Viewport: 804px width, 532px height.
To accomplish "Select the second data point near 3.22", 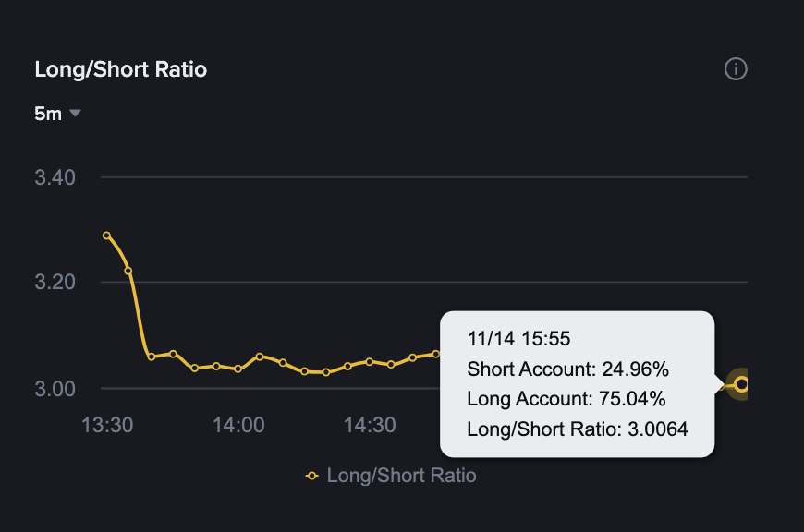I will coord(128,271).
